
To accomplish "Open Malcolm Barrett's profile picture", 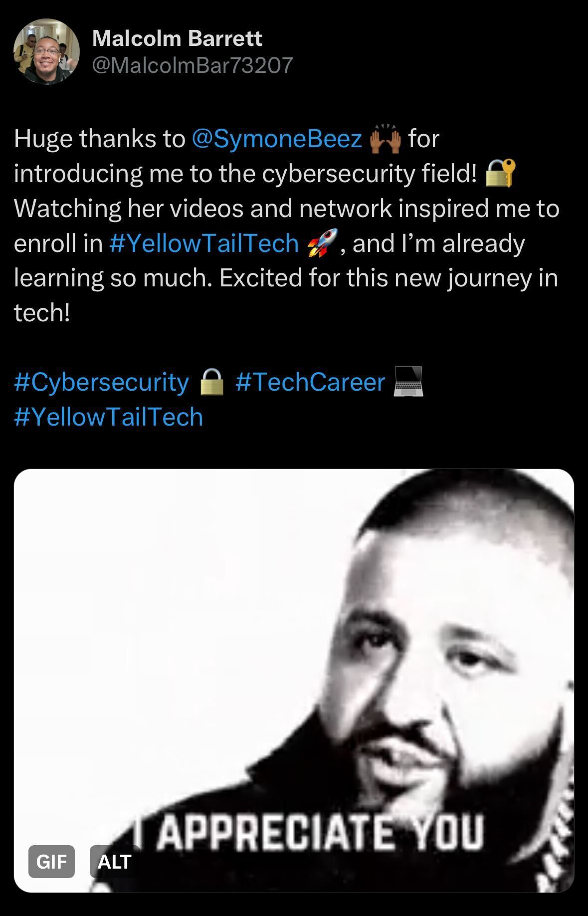I will point(46,51).
